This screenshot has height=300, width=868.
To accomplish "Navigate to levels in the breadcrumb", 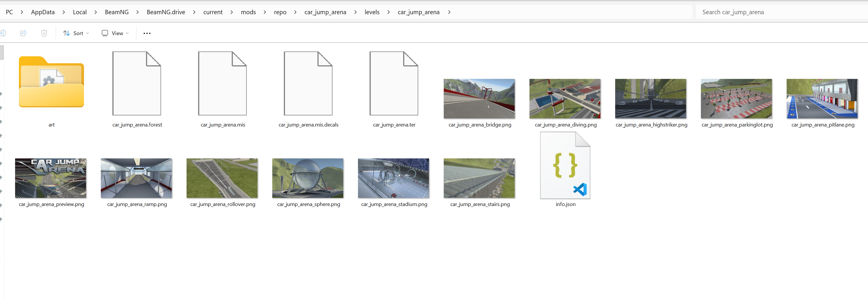I will (x=372, y=12).
